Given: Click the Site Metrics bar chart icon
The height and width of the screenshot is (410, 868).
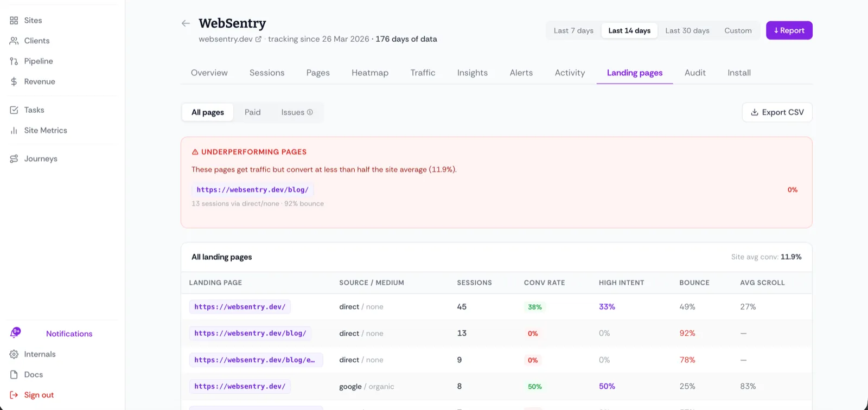Looking at the screenshot, I should click(14, 131).
